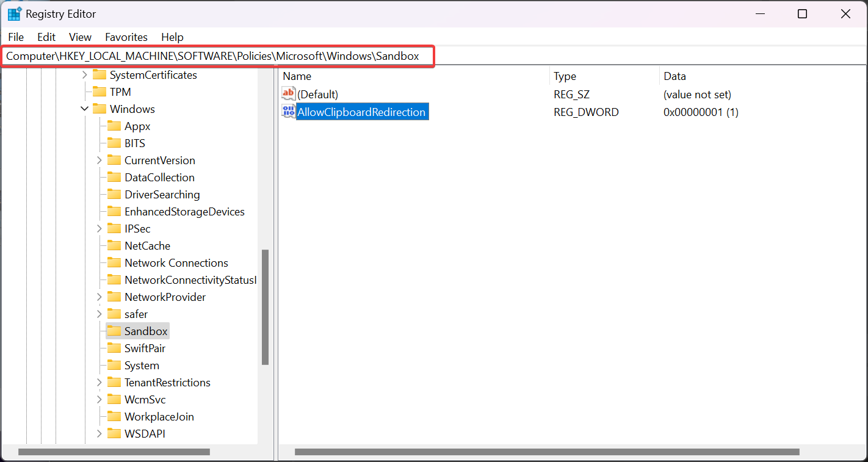Expand the NetworkProvider key
The height and width of the screenshot is (462, 868).
[99, 297]
